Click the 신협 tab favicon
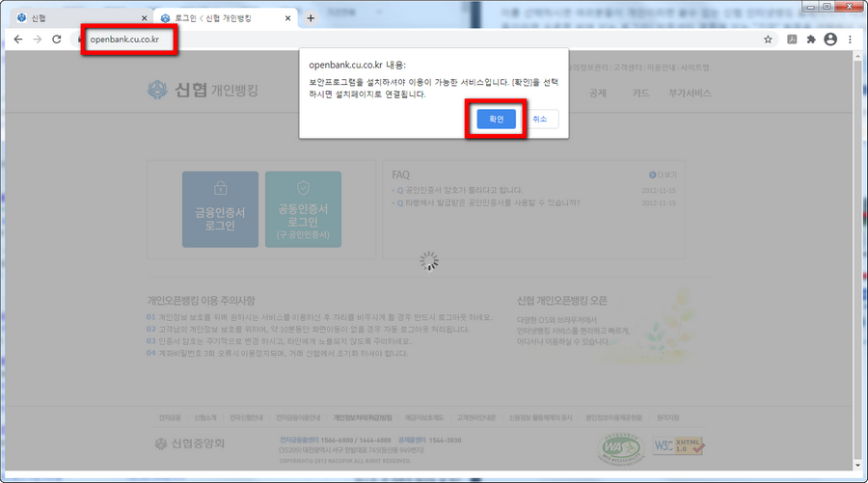868x483 pixels. pos(21,18)
